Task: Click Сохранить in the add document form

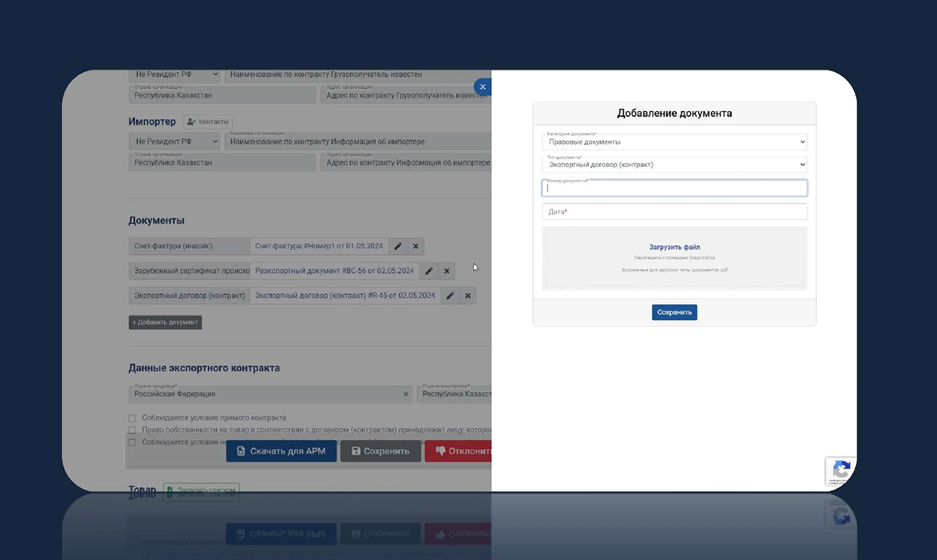Action: [x=675, y=312]
